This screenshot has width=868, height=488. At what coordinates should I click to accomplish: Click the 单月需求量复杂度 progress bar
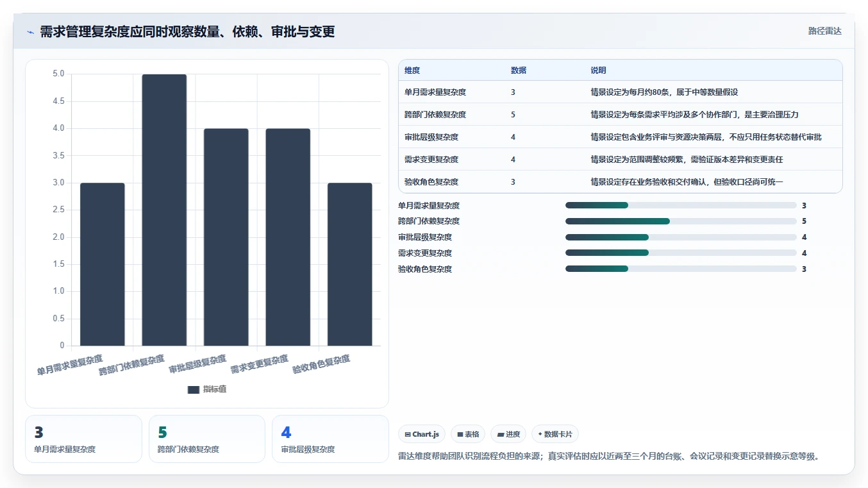681,205
